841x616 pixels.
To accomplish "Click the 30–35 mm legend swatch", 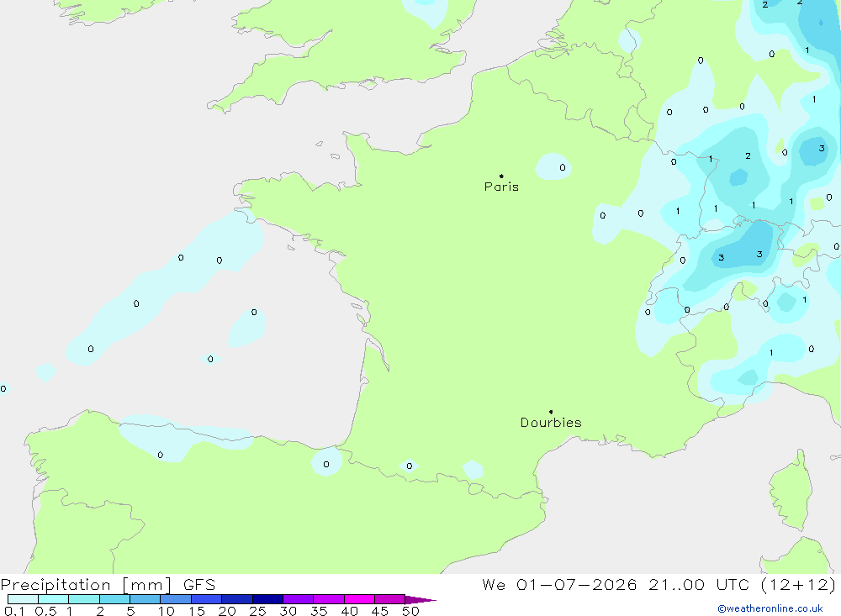I will (299, 599).
